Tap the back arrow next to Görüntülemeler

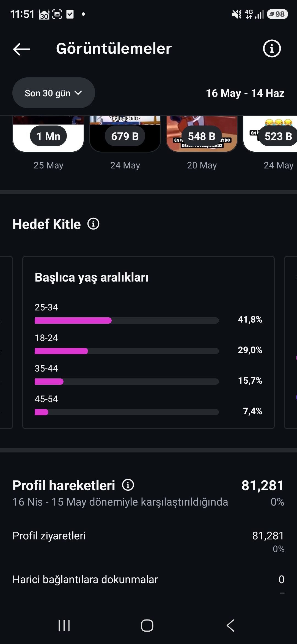point(22,49)
